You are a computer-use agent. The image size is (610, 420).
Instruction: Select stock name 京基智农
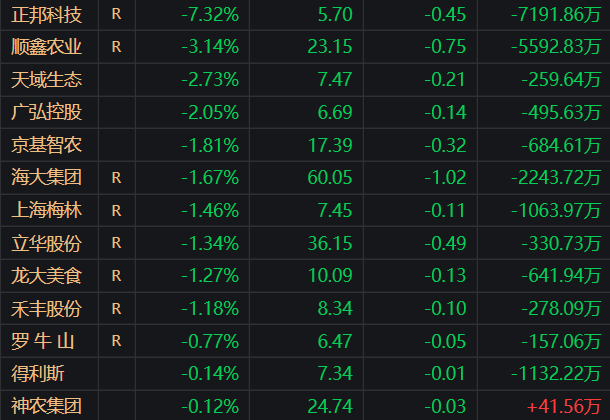pyautogui.click(x=46, y=145)
